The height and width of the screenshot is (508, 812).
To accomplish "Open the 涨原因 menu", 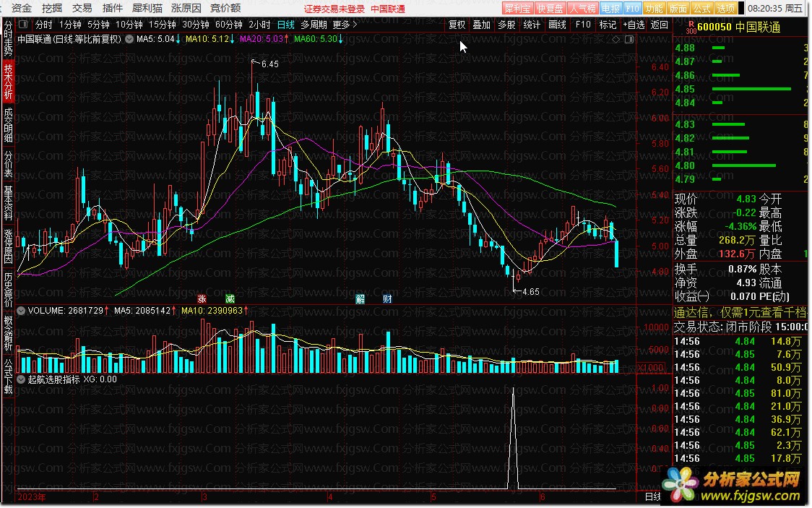I will (x=186, y=8).
